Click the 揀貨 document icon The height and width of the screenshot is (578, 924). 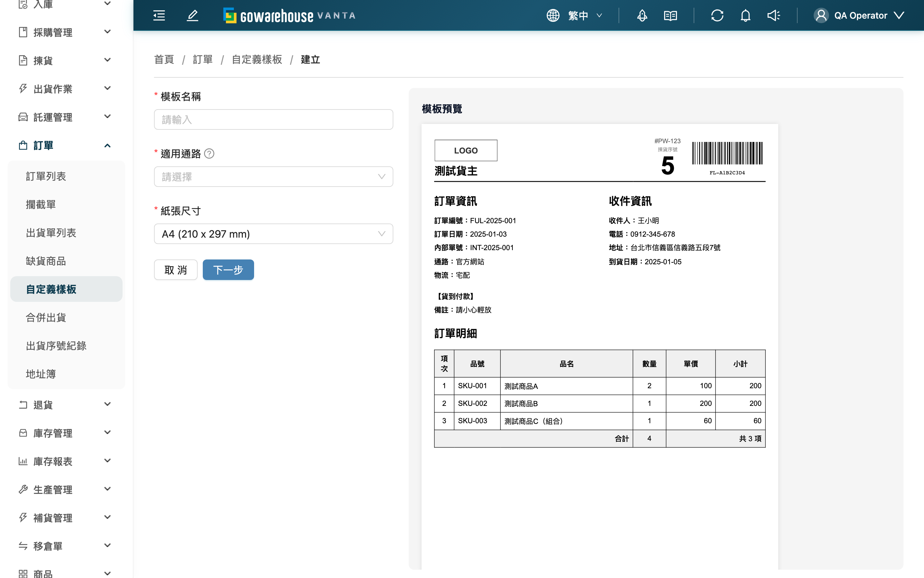tap(23, 60)
